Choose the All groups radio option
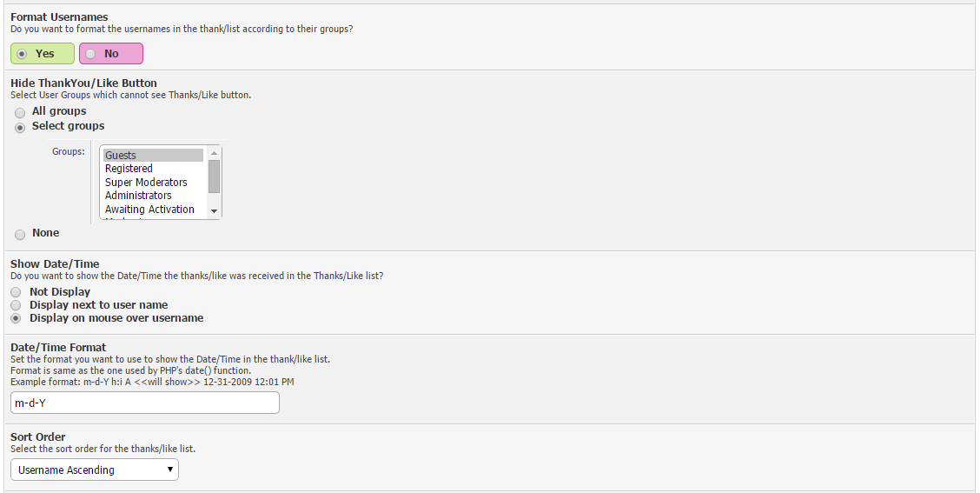This screenshot has width=980, height=493. 20,112
